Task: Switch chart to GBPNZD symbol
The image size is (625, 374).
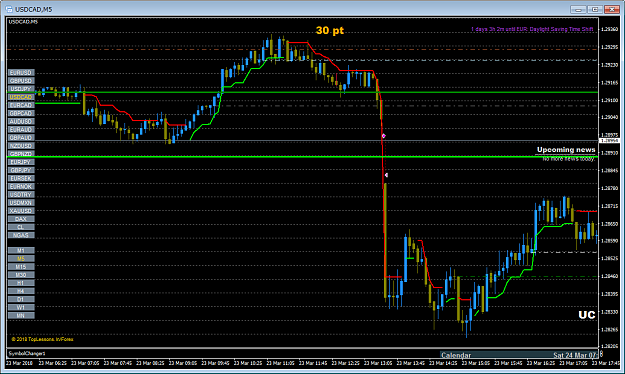Action: click(x=21, y=154)
